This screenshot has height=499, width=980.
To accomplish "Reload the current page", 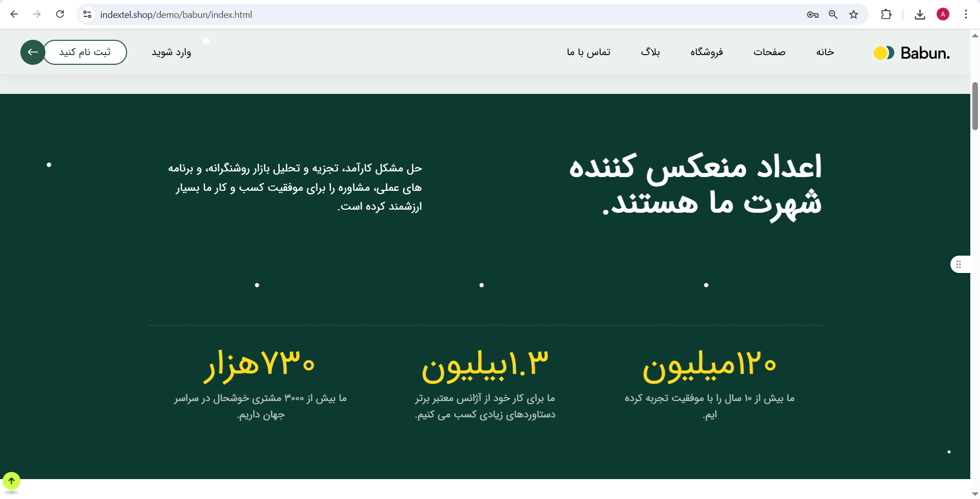I will [x=60, y=14].
